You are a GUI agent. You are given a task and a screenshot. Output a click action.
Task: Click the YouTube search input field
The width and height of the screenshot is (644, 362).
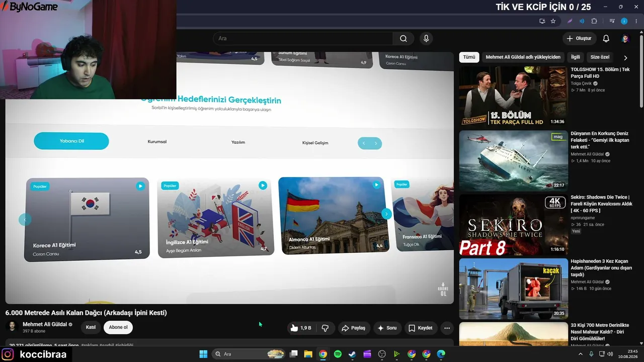(303, 39)
